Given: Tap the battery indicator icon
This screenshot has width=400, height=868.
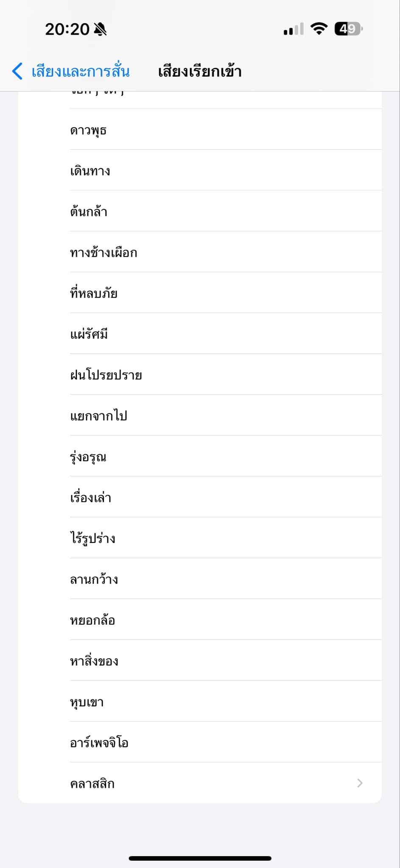Looking at the screenshot, I should coord(349,29).
